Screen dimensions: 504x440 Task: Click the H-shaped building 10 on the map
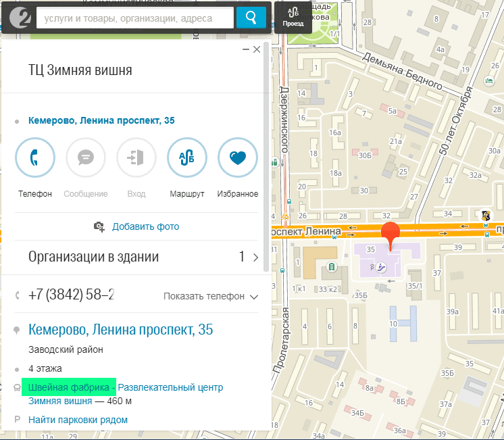[403, 324]
